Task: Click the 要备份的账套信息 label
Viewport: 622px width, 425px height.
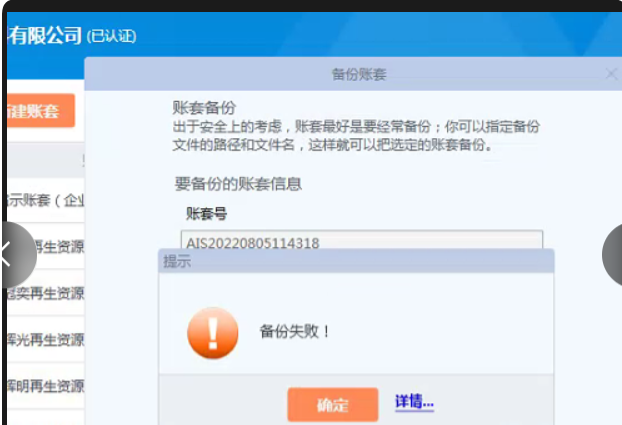Action: coord(238,184)
